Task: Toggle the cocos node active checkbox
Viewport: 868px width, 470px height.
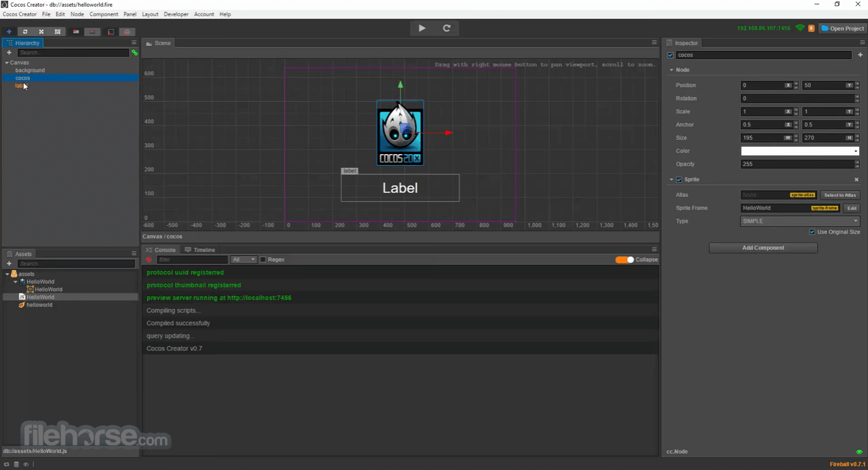Action: 671,55
